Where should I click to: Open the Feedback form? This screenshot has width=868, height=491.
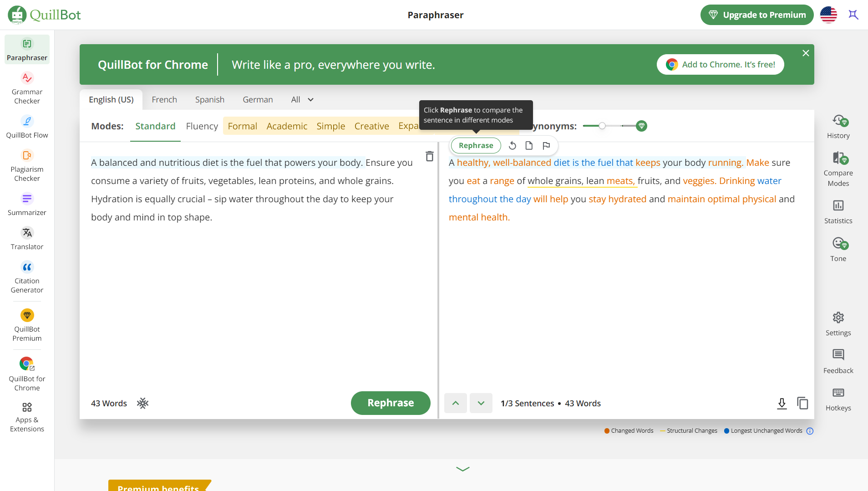click(838, 362)
